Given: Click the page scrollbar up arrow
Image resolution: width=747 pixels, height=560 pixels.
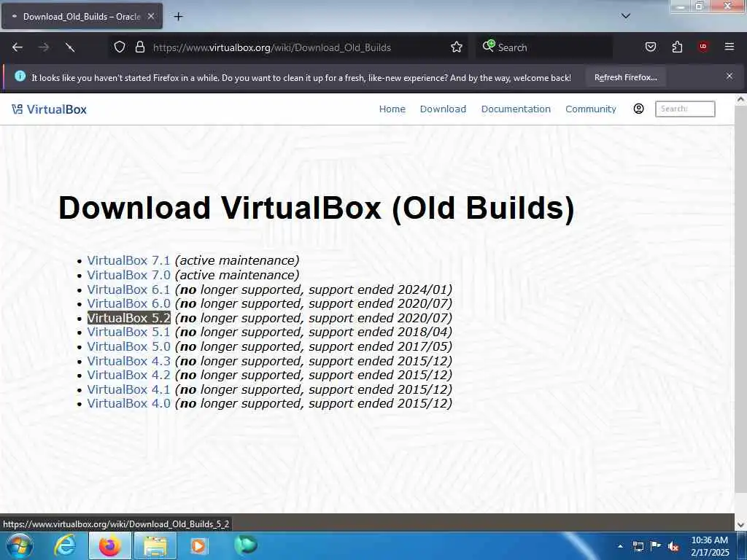Looking at the screenshot, I should 740,99.
